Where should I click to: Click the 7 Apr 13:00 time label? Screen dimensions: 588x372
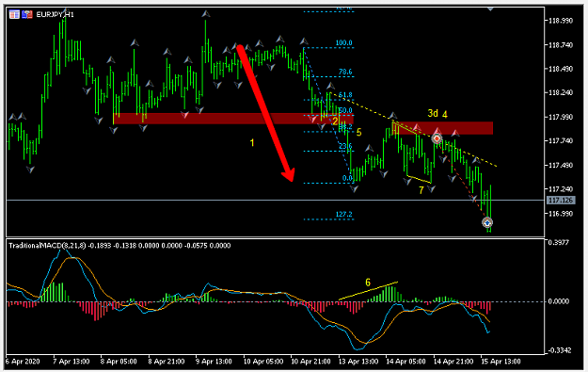(x=72, y=362)
